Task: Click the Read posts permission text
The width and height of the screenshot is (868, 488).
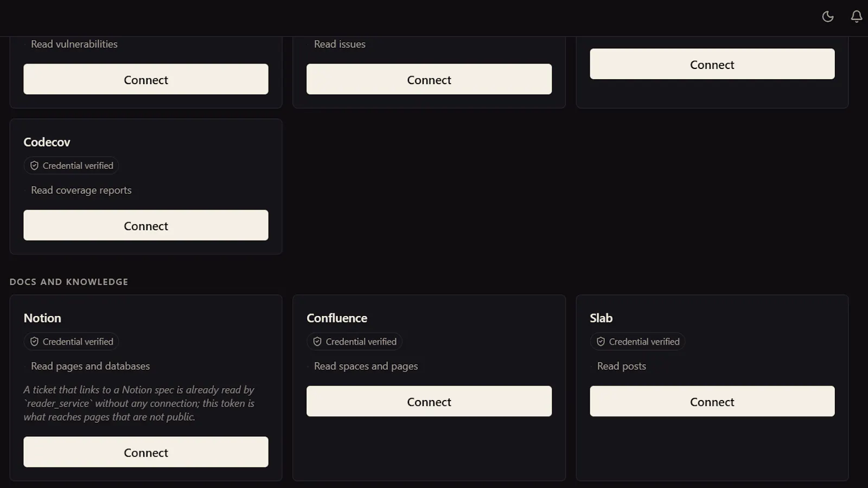Action: coord(622,366)
